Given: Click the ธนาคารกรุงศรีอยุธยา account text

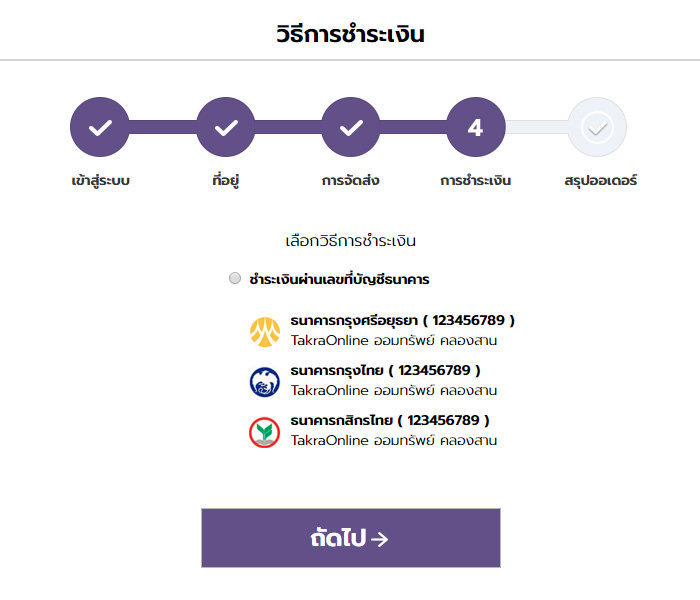Looking at the screenshot, I should tap(402, 321).
